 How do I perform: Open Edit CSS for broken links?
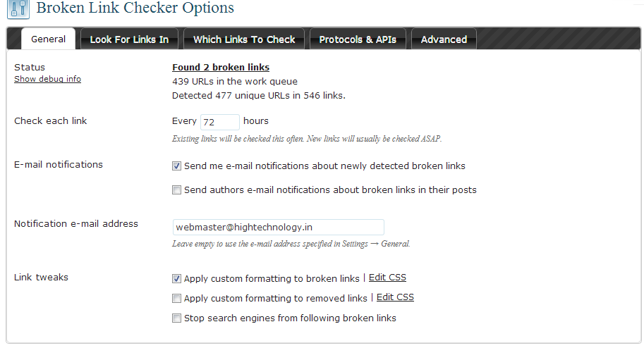tap(387, 278)
